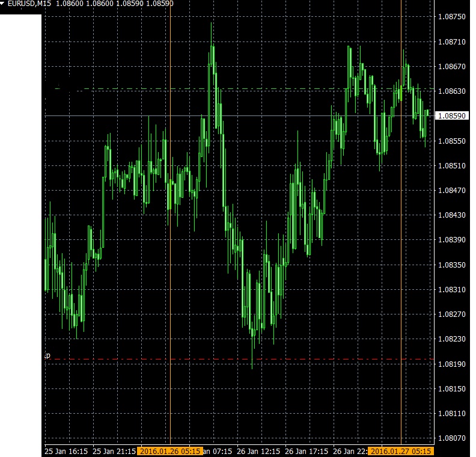The image size is (476, 457).
Task: Click the 1.08150 price axis value
Action: [x=452, y=388]
